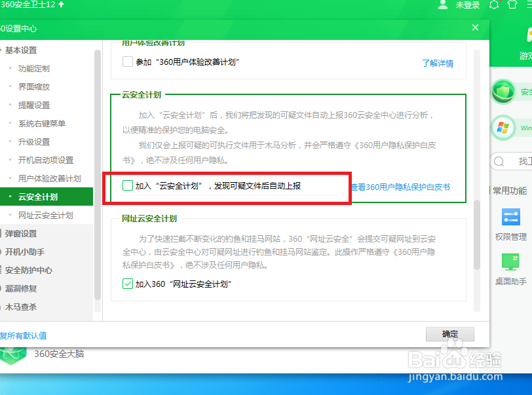Select 开机启动项设置 in the sidebar
This screenshot has width=532, height=395.
(x=47, y=160)
